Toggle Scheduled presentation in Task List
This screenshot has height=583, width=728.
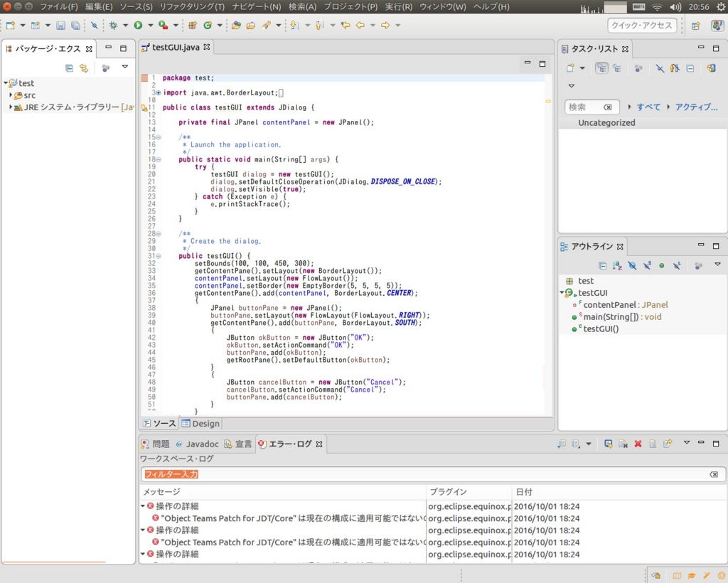(x=617, y=68)
